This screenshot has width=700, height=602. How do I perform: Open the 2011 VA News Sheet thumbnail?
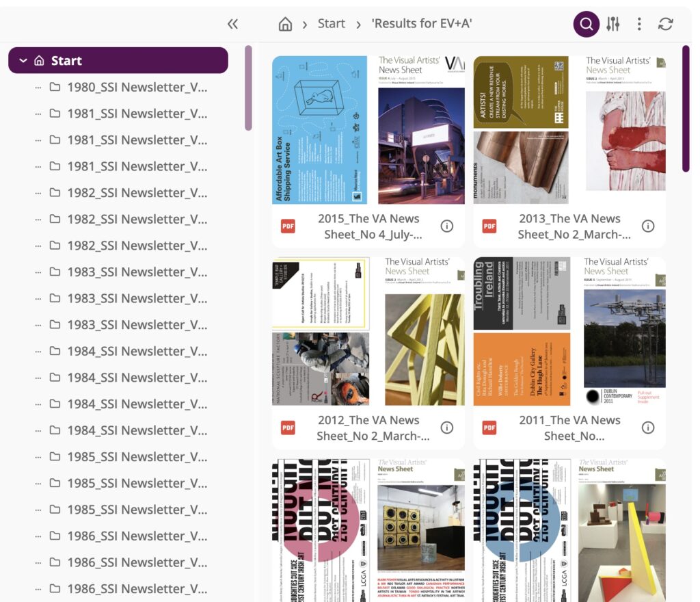(x=569, y=331)
